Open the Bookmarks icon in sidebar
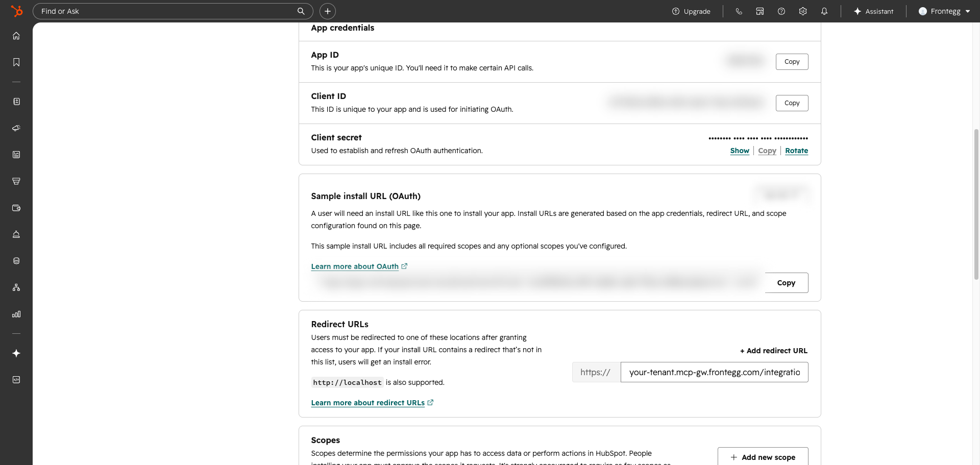The height and width of the screenshot is (465, 980). tap(16, 62)
